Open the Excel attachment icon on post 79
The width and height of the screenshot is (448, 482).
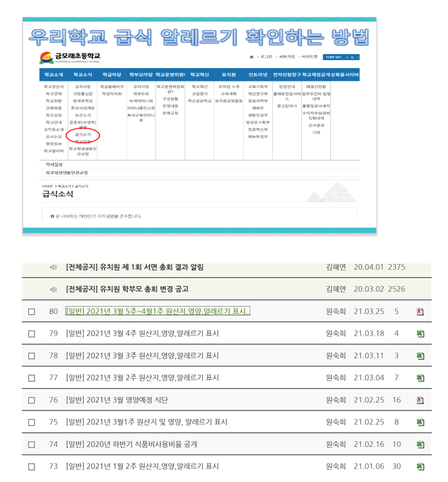420,333
